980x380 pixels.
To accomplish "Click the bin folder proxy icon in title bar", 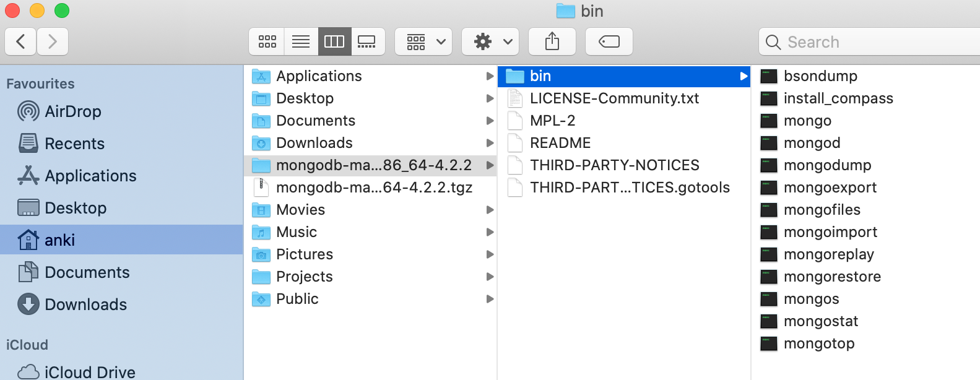I will pyautogui.click(x=565, y=11).
